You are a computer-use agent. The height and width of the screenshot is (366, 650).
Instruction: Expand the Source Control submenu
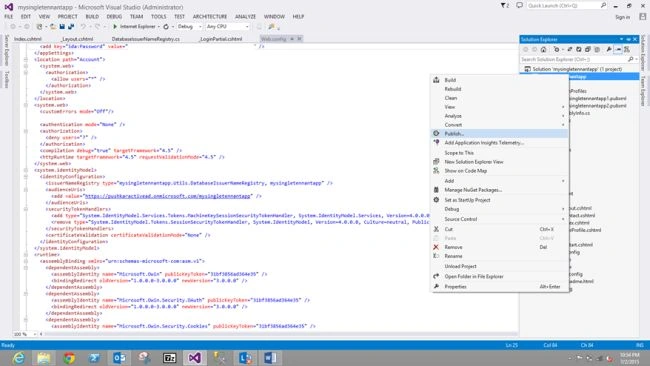click(x=499, y=219)
